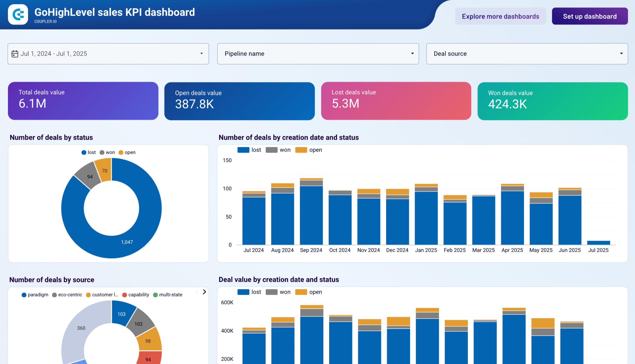Click the capability legend entry
The width and height of the screenshot is (635, 364).
(135, 295)
